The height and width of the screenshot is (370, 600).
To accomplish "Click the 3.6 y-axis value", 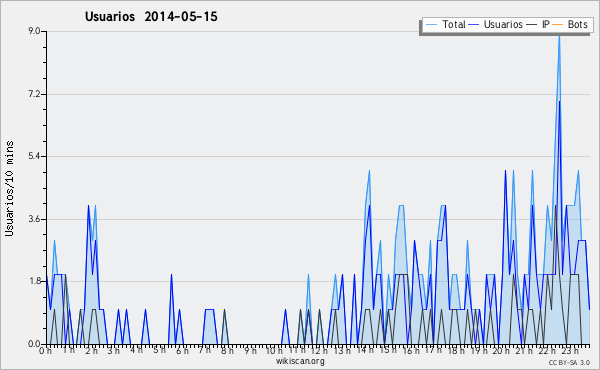I will click(34, 219).
